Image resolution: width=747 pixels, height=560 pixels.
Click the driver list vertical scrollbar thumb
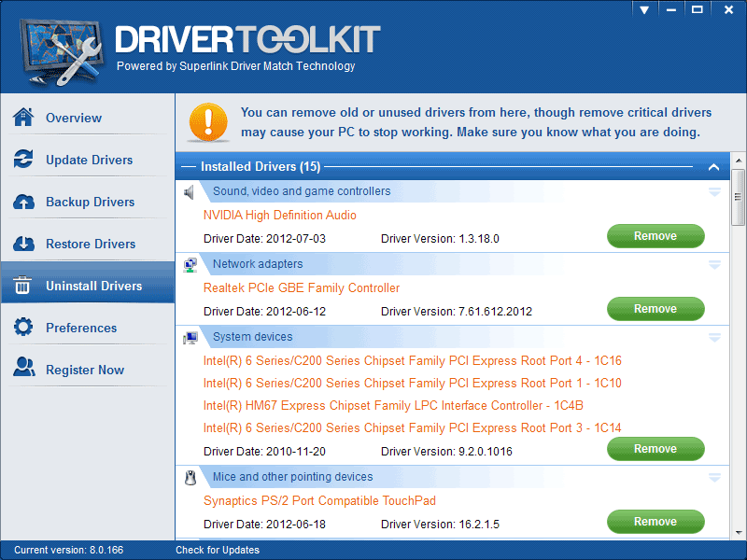739,197
